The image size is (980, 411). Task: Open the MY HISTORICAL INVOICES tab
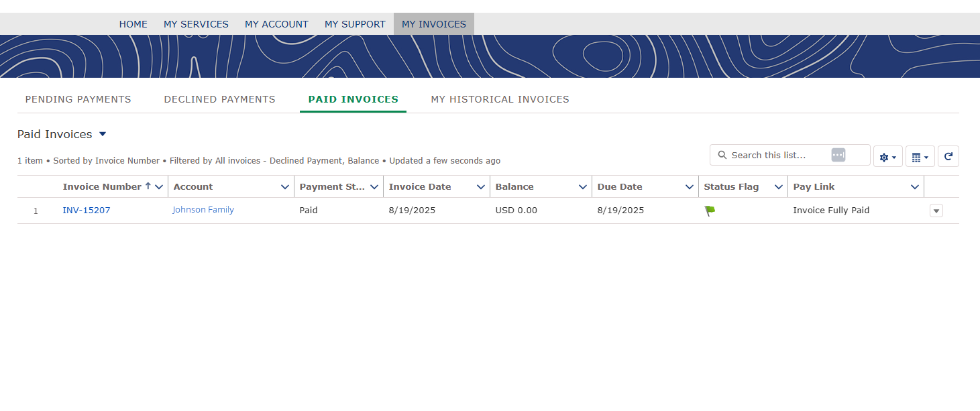tap(500, 99)
